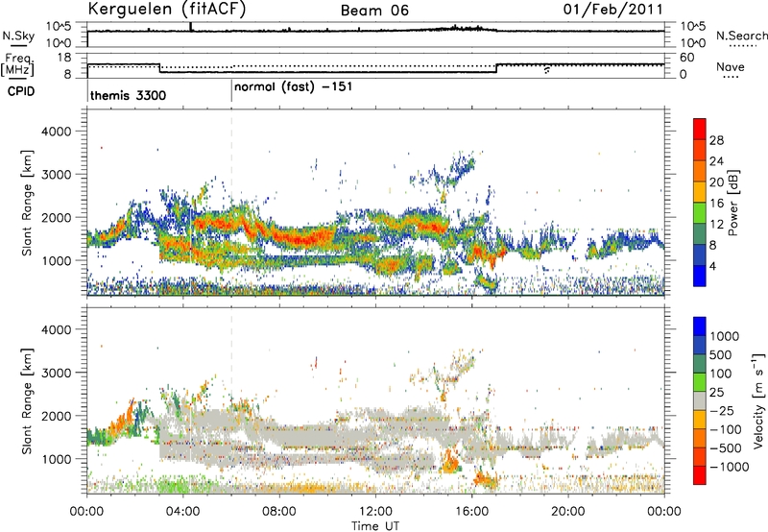Select the 'Freq. [MHz]' axis label
This screenshot has width=768, height=532.
(18, 64)
